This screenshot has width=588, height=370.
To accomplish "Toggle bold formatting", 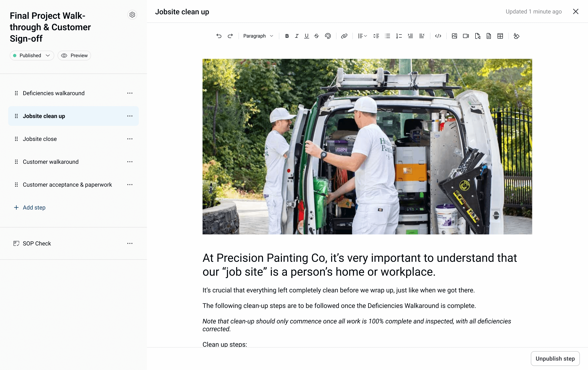I will (287, 36).
